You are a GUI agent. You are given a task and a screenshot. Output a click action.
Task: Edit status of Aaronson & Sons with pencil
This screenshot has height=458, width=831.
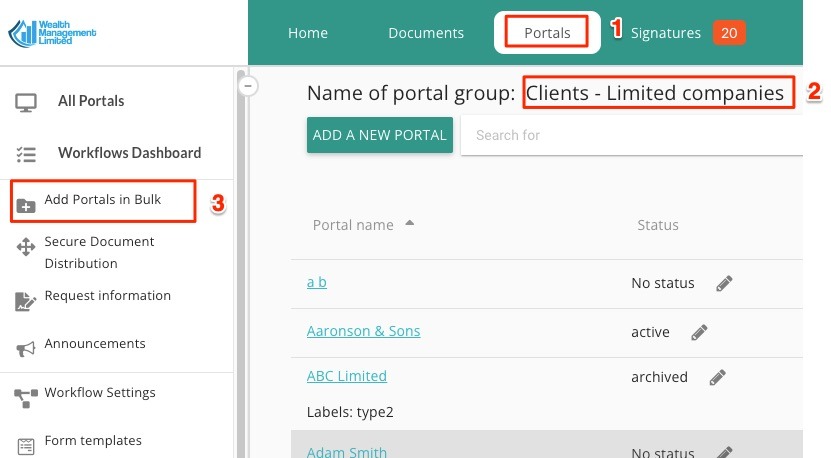(700, 332)
